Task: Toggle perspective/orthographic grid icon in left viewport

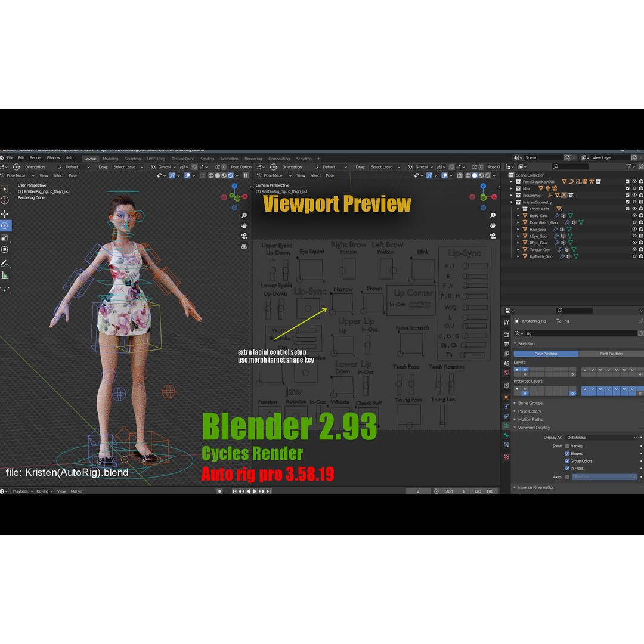Action: point(244,246)
